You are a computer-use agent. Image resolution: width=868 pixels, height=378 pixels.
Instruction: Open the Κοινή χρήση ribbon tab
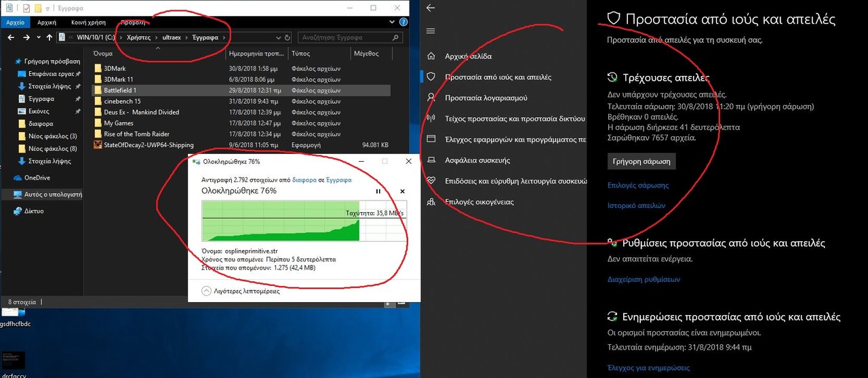pyautogui.click(x=87, y=22)
